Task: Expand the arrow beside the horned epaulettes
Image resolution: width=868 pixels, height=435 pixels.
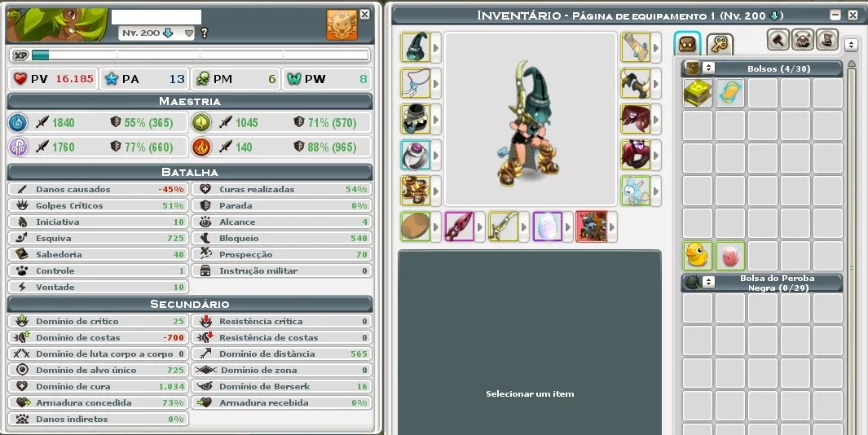Action: click(656, 84)
